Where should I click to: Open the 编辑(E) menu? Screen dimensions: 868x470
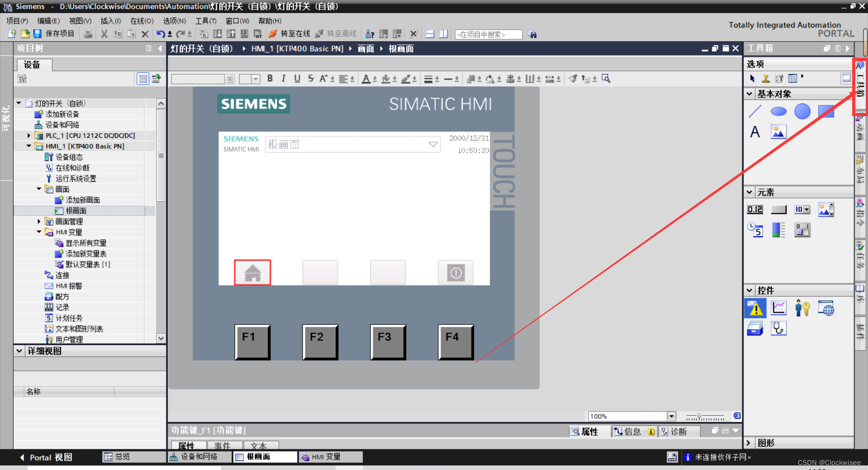48,21
